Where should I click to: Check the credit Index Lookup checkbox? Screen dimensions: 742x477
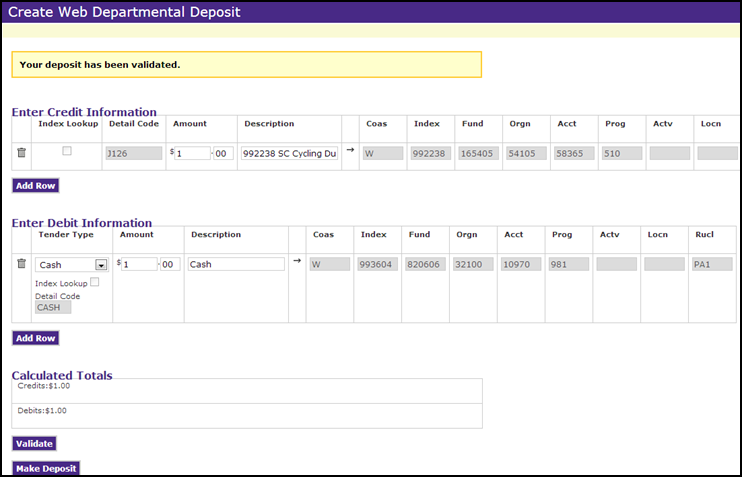[x=67, y=151]
